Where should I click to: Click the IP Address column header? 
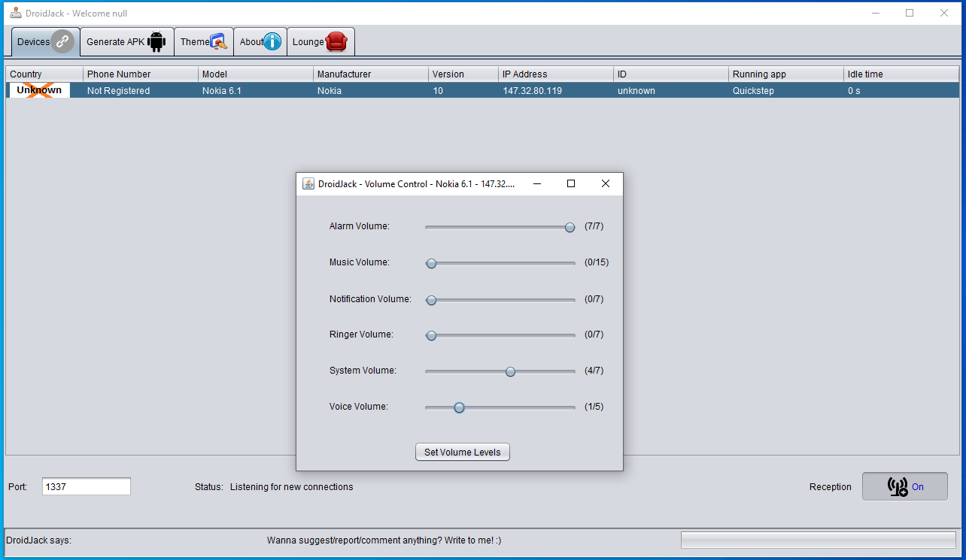point(556,74)
